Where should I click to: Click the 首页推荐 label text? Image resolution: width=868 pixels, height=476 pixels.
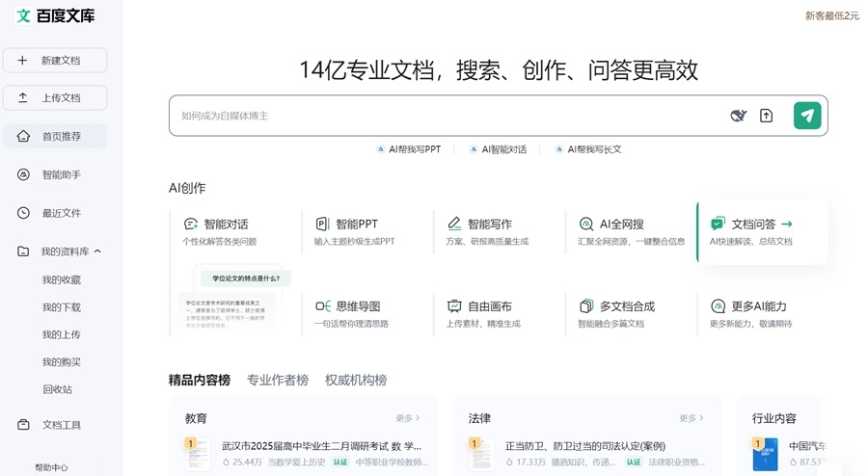click(62, 136)
